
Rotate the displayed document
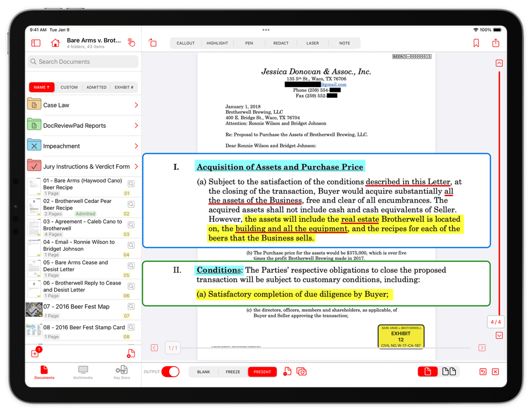153,42
